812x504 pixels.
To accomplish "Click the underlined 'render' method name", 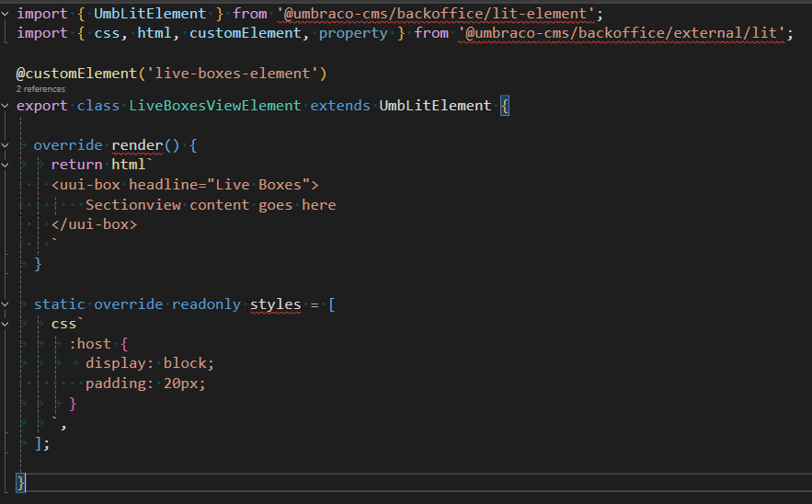I will [x=137, y=145].
